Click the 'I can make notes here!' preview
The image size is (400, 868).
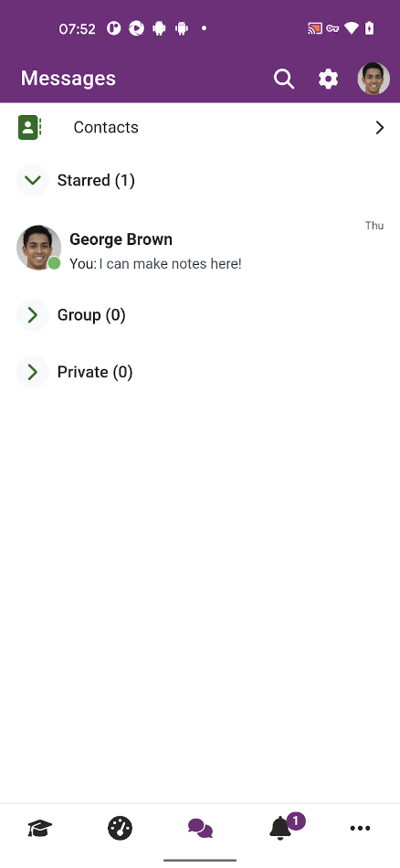click(171, 263)
